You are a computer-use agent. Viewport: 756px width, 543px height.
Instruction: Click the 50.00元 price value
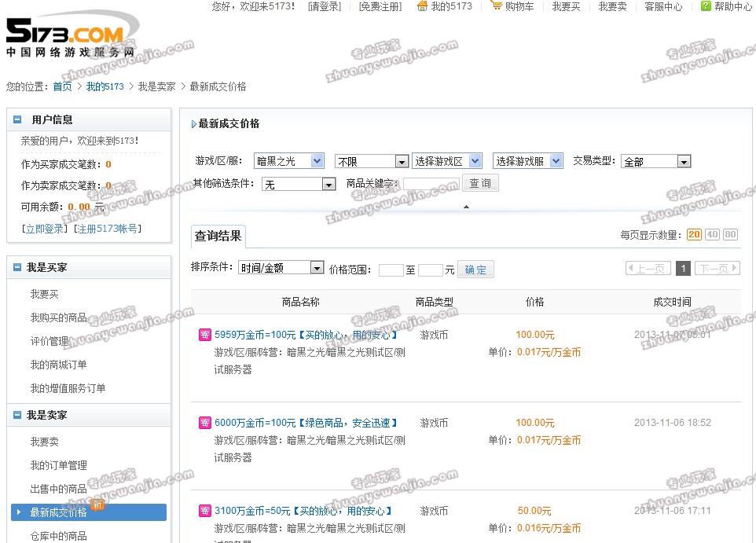click(534, 511)
